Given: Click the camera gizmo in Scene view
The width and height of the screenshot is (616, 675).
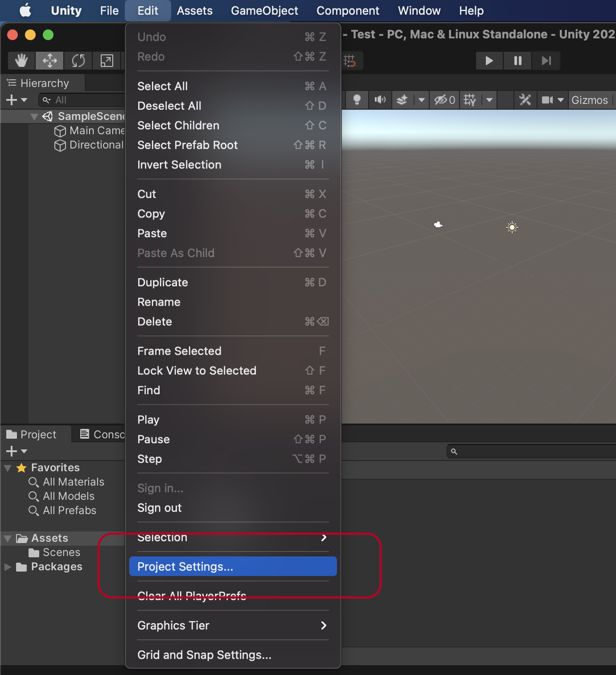Looking at the screenshot, I should pos(438,224).
